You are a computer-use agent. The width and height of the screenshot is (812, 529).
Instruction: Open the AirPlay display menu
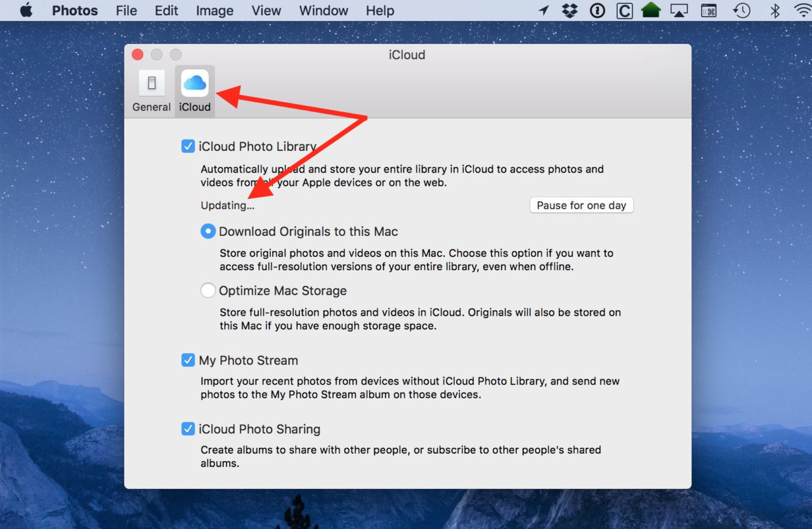coord(679,10)
